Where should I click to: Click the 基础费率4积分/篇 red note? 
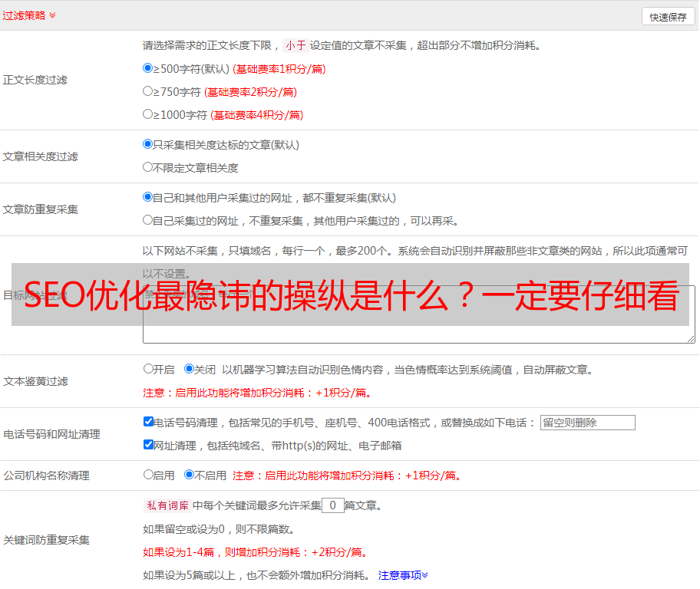pyautogui.click(x=256, y=115)
